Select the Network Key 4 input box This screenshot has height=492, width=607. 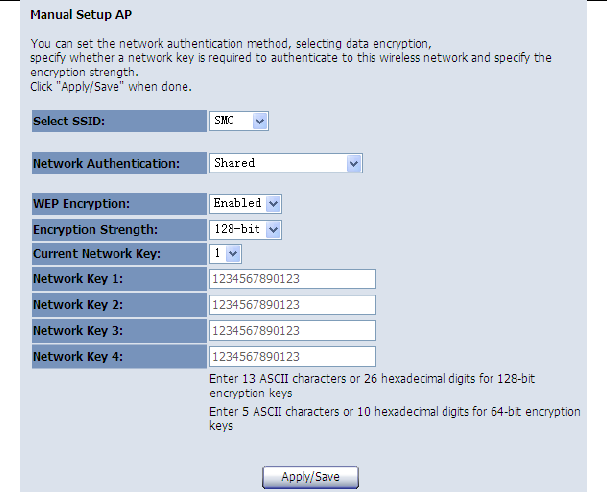pyautogui.click(x=292, y=357)
